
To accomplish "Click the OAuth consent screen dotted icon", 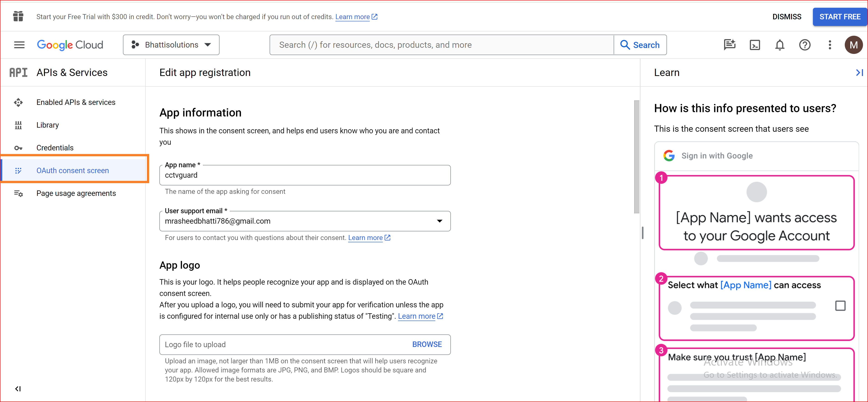I will pos(18,171).
